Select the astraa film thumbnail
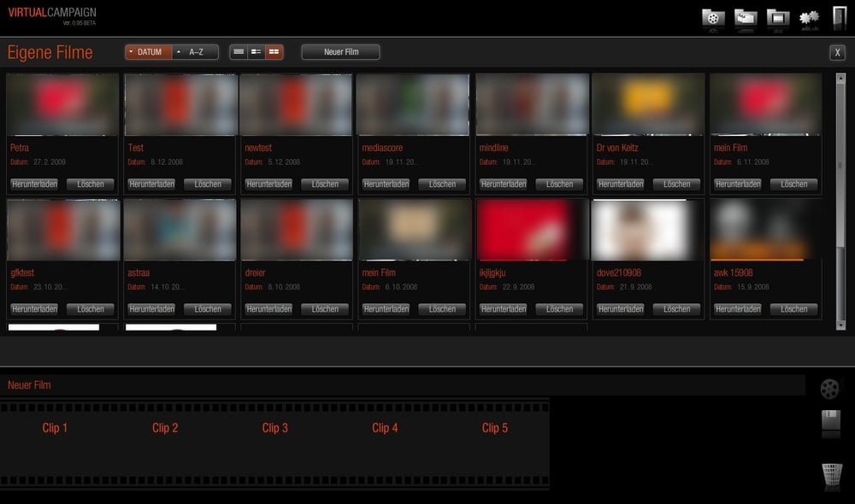The height and width of the screenshot is (504, 855). click(180, 230)
